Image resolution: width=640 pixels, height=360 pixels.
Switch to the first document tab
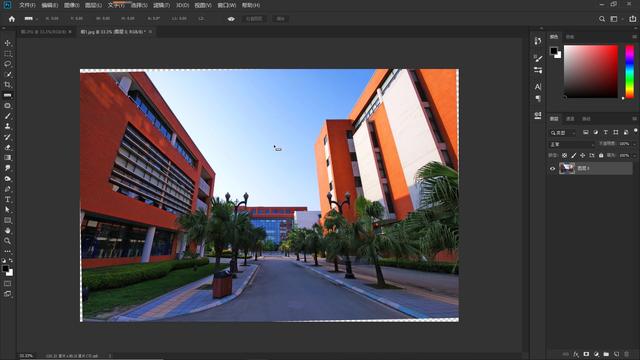point(46,31)
